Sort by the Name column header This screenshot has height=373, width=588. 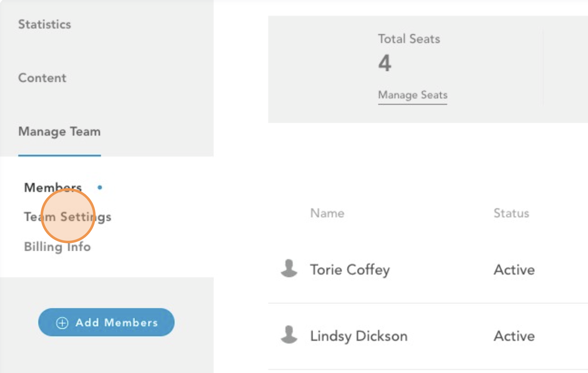[x=327, y=213]
